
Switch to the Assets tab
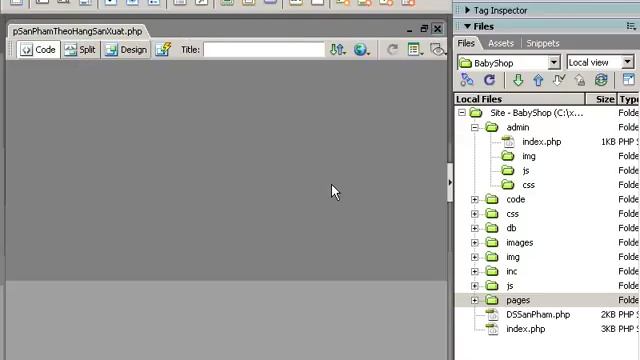[x=501, y=43]
